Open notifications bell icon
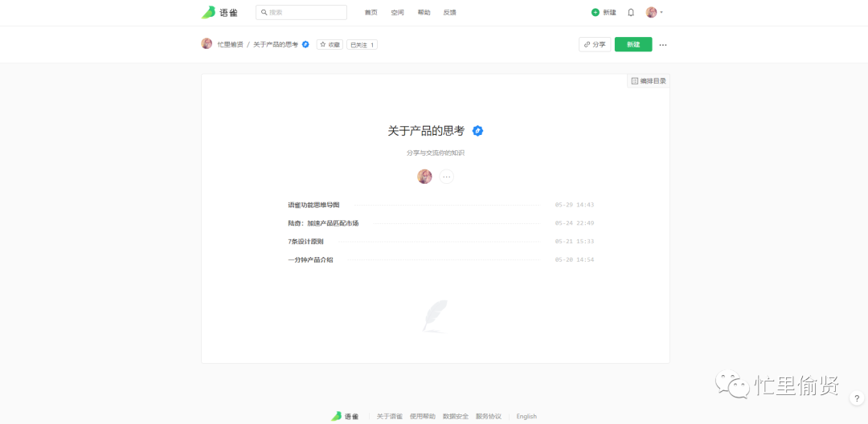Image resolution: width=868 pixels, height=424 pixels. 631,12
